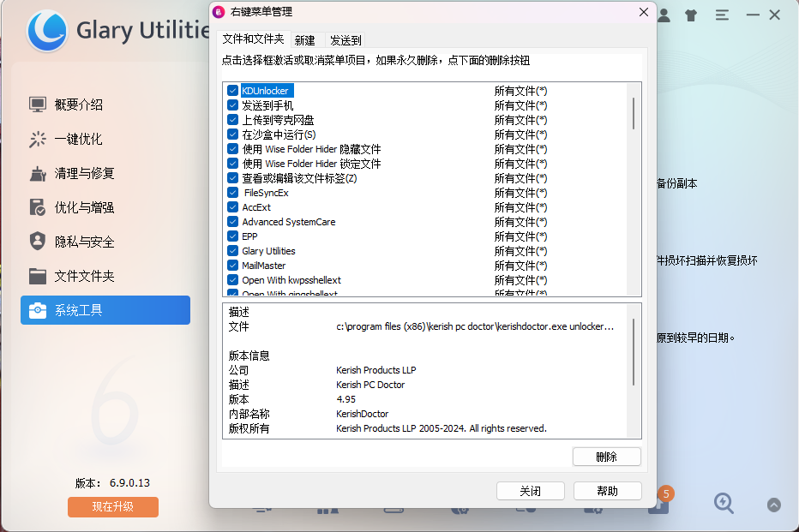Uncheck the MailMaster checkbox
This screenshot has width=799, height=532.
tap(233, 266)
